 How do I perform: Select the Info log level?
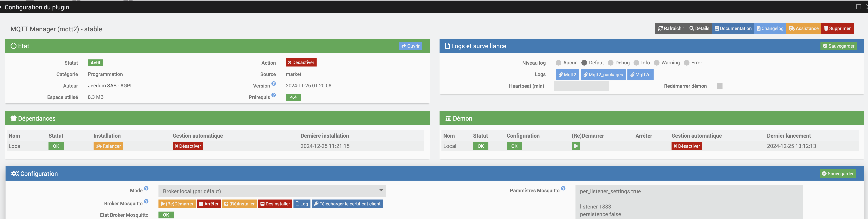(x=636, y=63)
